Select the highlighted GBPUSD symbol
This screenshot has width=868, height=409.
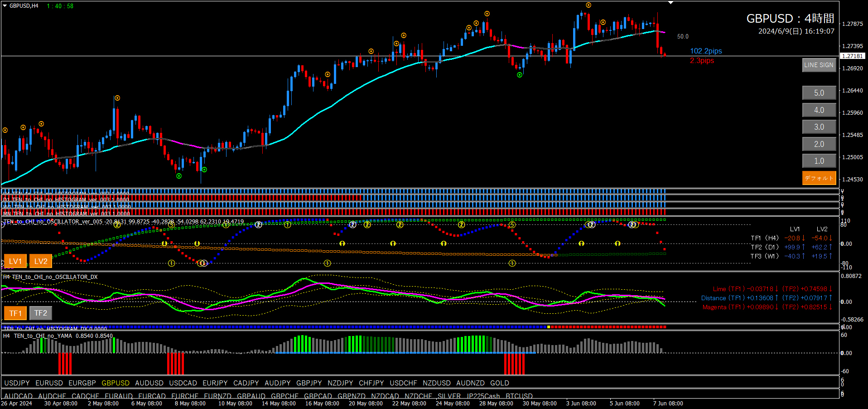(116, 383)
